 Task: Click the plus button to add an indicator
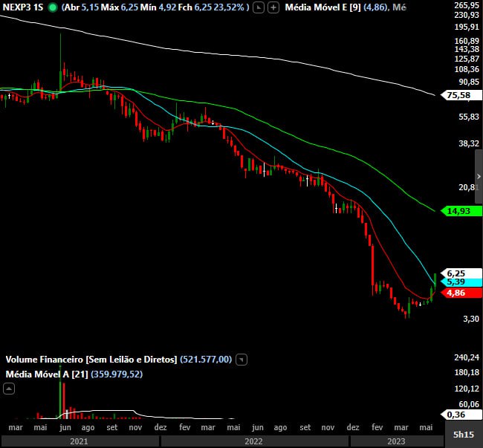273,7
